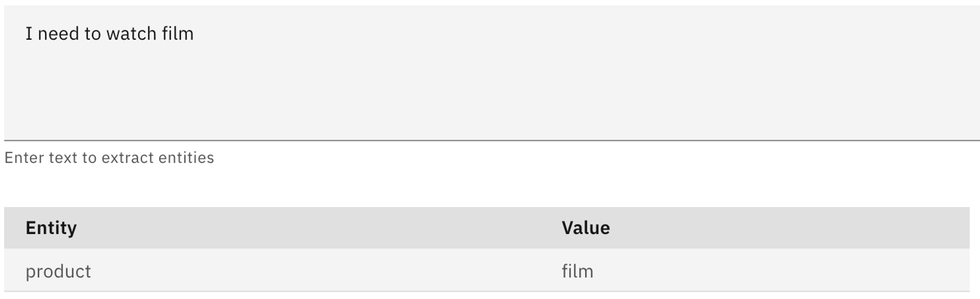
Task: Place cursor at the 'I' starting the sentence
Action: click(x=29, y=34)
